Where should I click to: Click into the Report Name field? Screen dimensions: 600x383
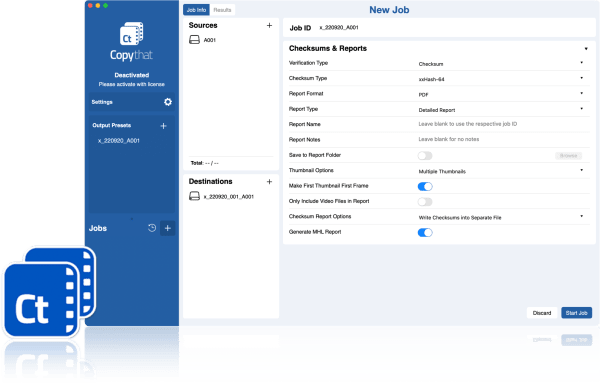coord(503,124)
